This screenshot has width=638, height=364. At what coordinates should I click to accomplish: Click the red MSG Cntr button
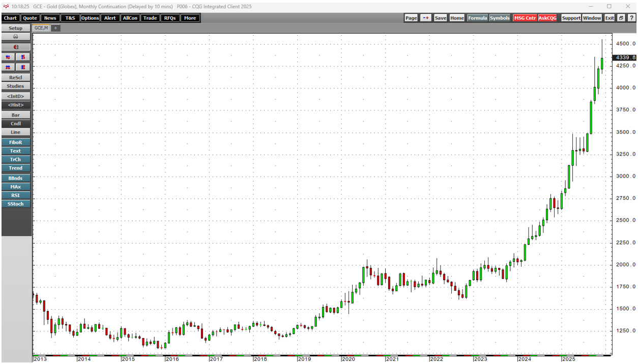click(525, 18)
